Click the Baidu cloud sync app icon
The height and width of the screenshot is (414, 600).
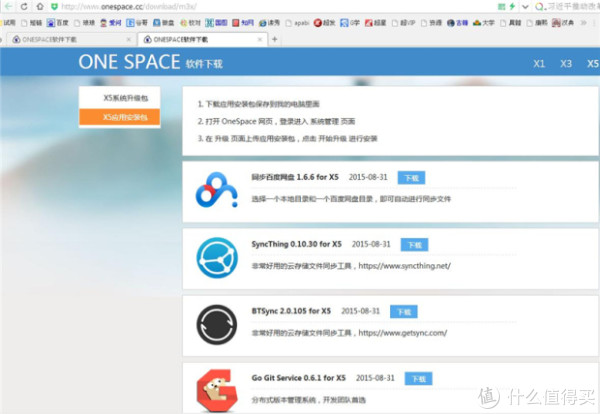(214, 188)
